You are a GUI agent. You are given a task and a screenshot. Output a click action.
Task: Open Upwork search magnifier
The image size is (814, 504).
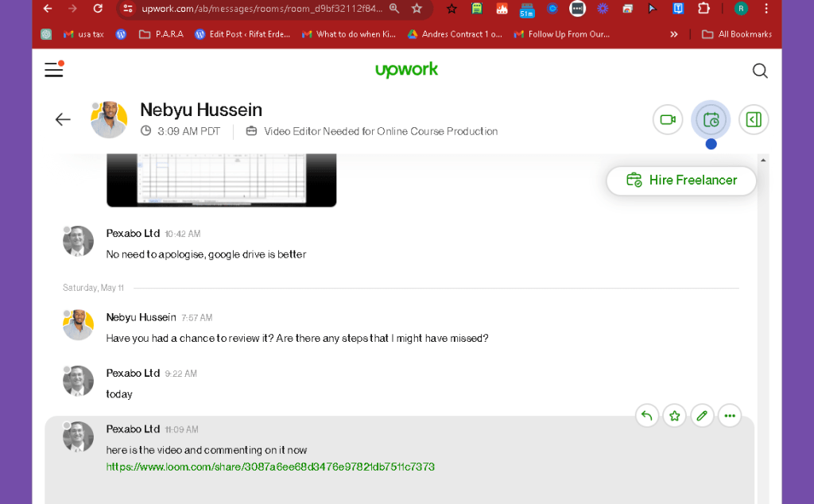tap(760, 71)
